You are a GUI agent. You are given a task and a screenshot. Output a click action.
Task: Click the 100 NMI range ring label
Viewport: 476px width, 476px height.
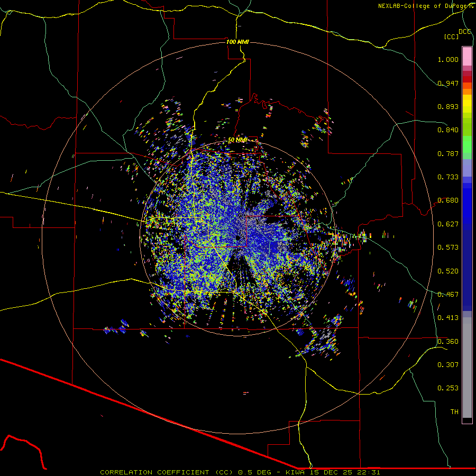click(237, 42)
